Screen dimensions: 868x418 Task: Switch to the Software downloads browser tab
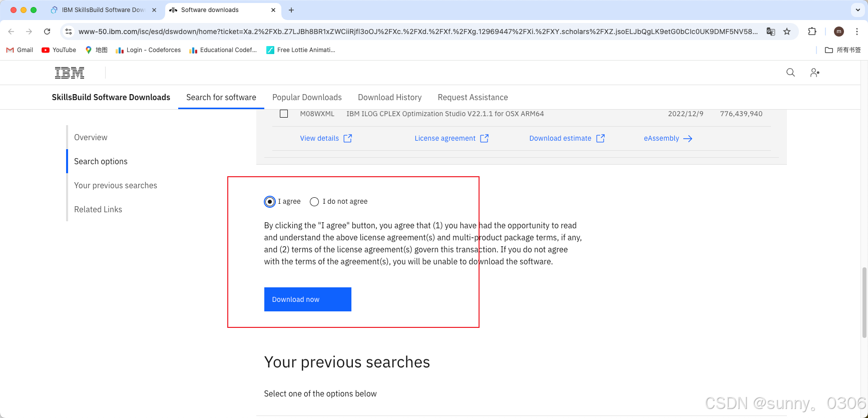point(223,10)
